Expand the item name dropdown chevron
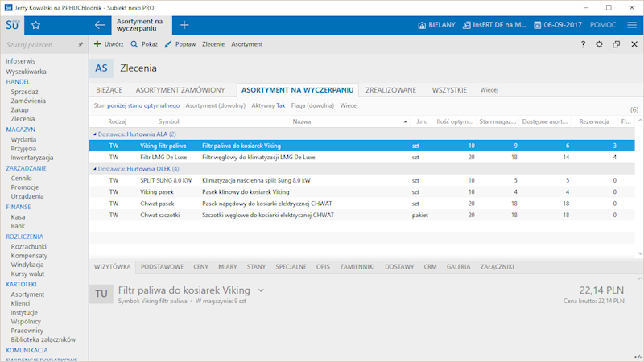The image size is (644, 362). tap(261, 290)
